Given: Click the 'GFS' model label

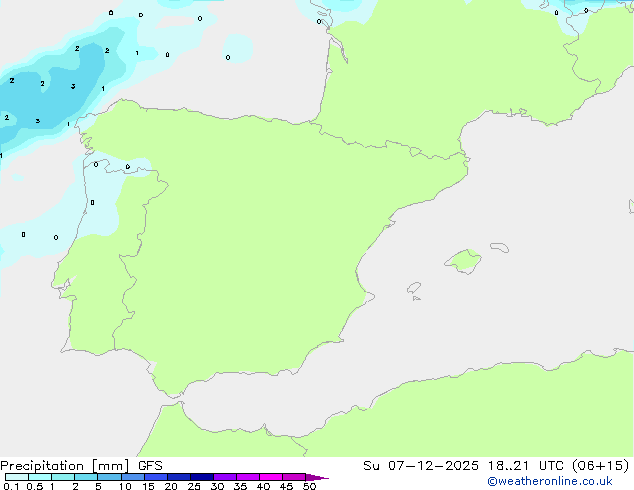Looking at the screenshot, I should 150,466.
